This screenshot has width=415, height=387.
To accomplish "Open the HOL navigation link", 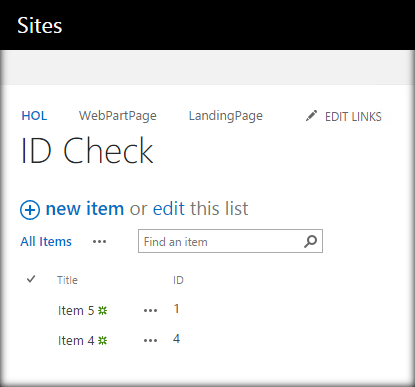I will [34, 116].
